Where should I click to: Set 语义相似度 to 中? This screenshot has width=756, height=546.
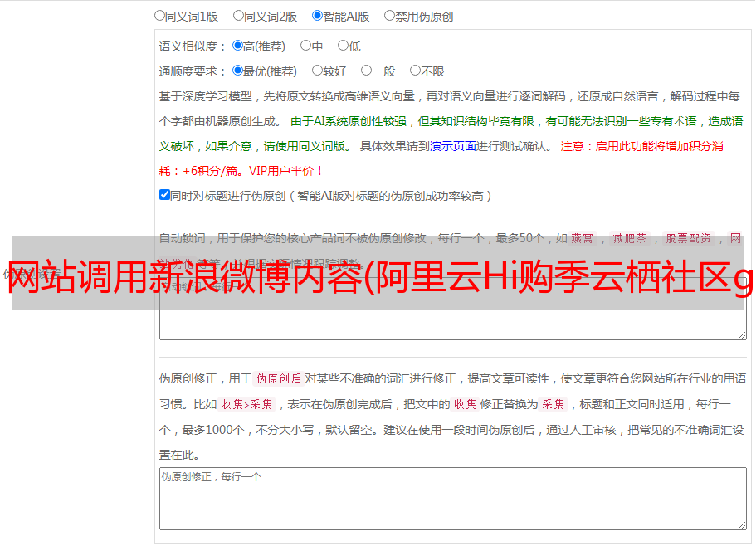tap(305, 46)
